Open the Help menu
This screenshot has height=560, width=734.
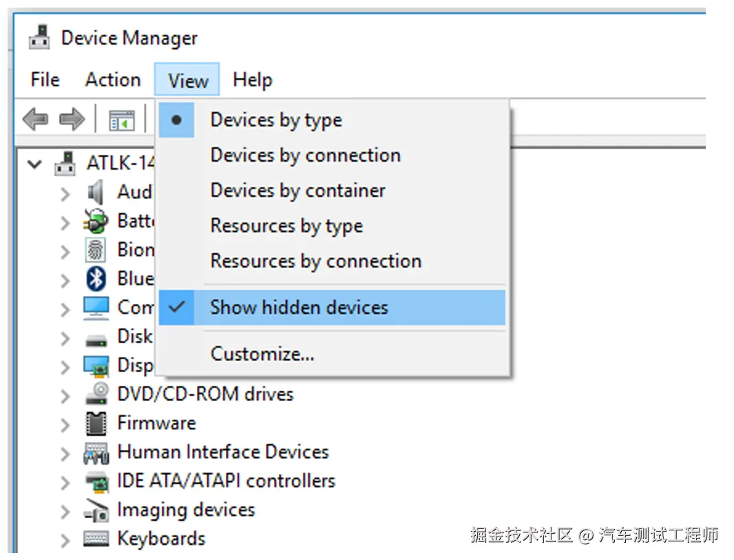tap(252, 80)
